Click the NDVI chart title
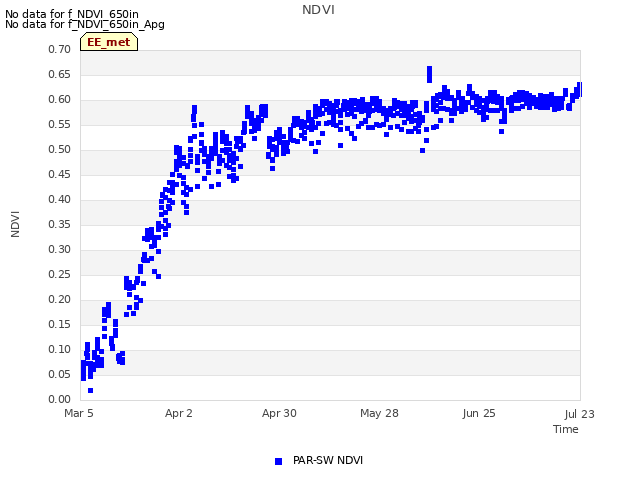Screen dimensions: 640x480 [318, 10]
